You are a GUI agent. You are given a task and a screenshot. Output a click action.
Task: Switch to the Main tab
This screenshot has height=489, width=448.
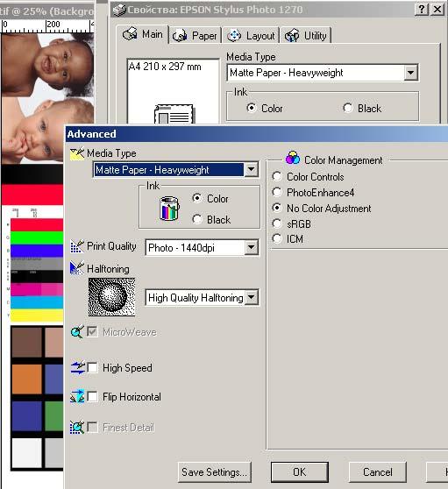pyautogui.click(x=143, y=34)
